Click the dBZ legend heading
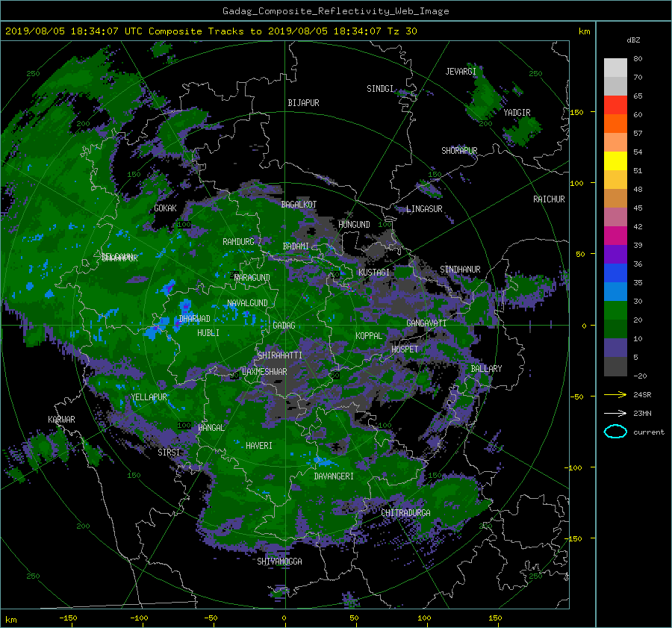 633,40
